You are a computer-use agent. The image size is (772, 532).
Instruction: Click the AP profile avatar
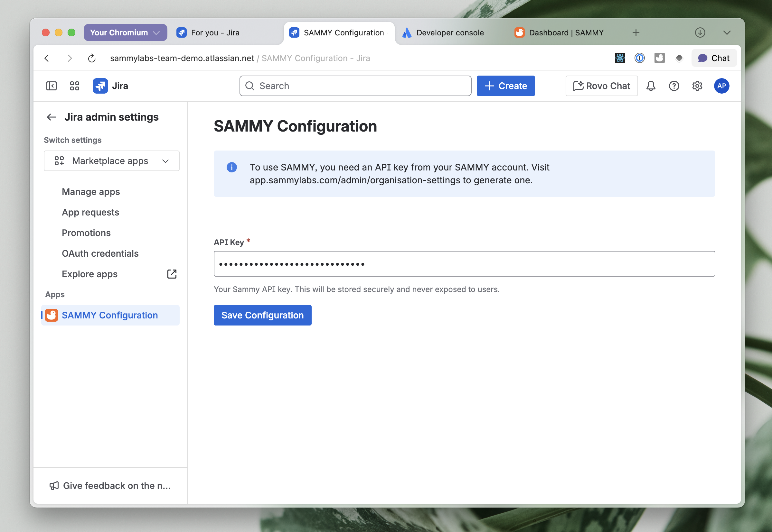[721, 86]
